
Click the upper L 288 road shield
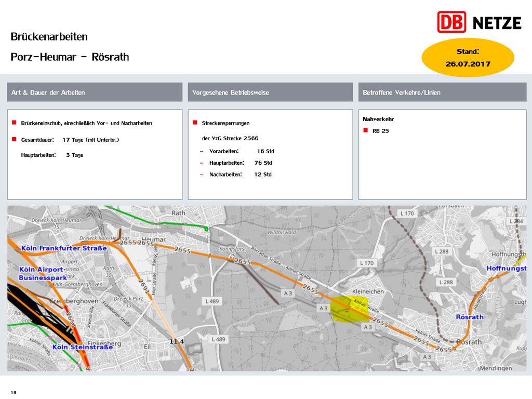click(x=442, y=251)
